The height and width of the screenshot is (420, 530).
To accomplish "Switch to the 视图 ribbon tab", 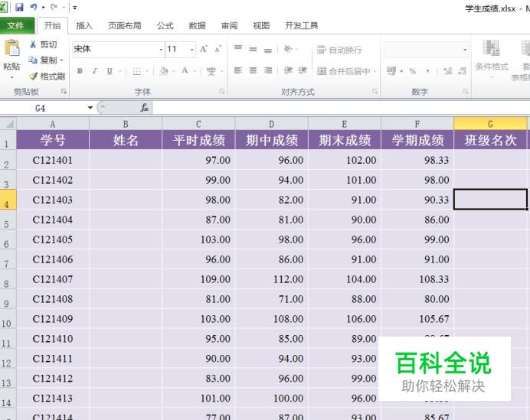I will coord(261,26).
